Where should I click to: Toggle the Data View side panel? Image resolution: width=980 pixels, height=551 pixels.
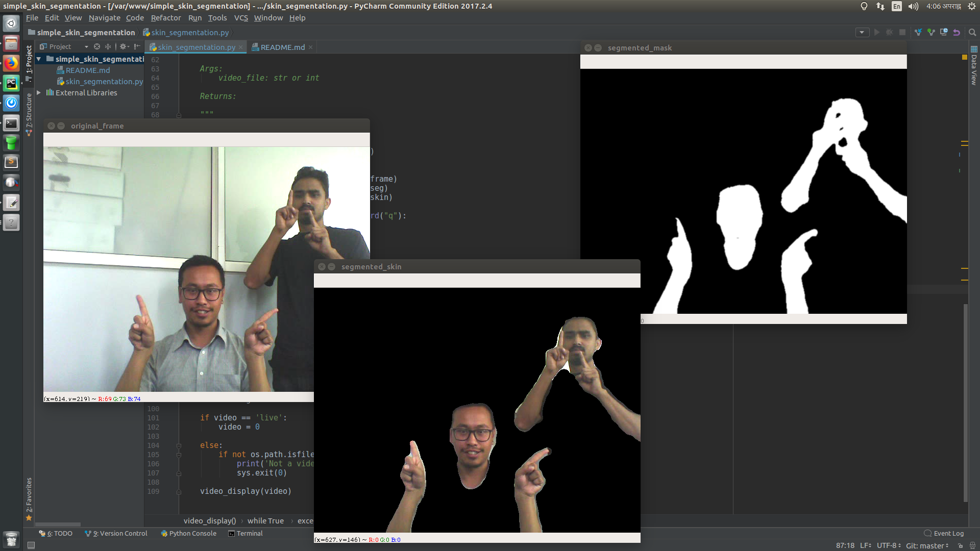click(x=974, y=65)
